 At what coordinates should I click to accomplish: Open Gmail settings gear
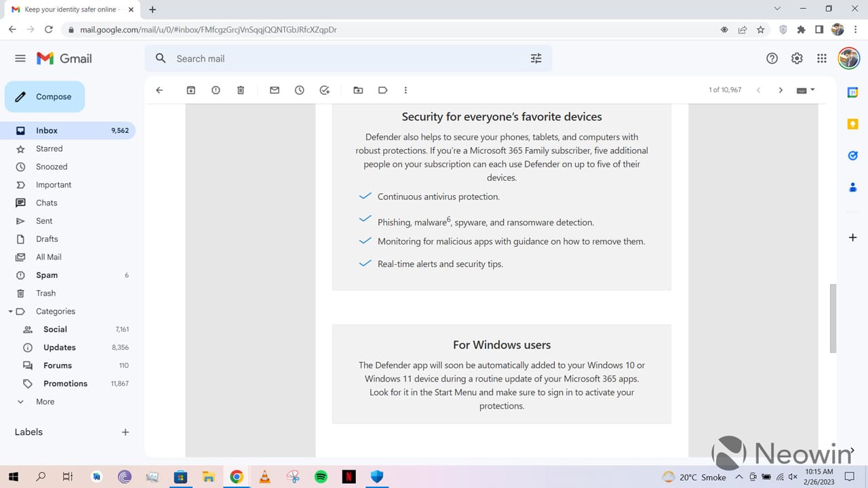[x=797, y=58]
